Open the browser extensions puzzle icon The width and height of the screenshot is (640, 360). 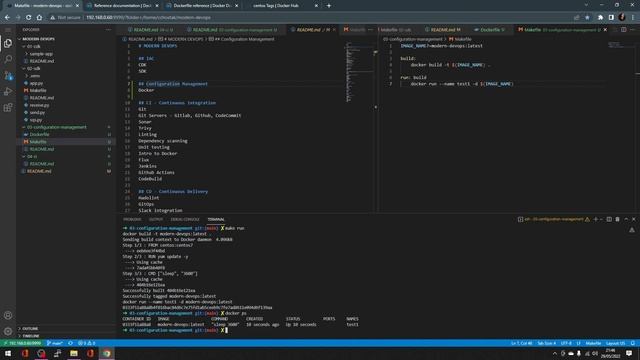600,18
